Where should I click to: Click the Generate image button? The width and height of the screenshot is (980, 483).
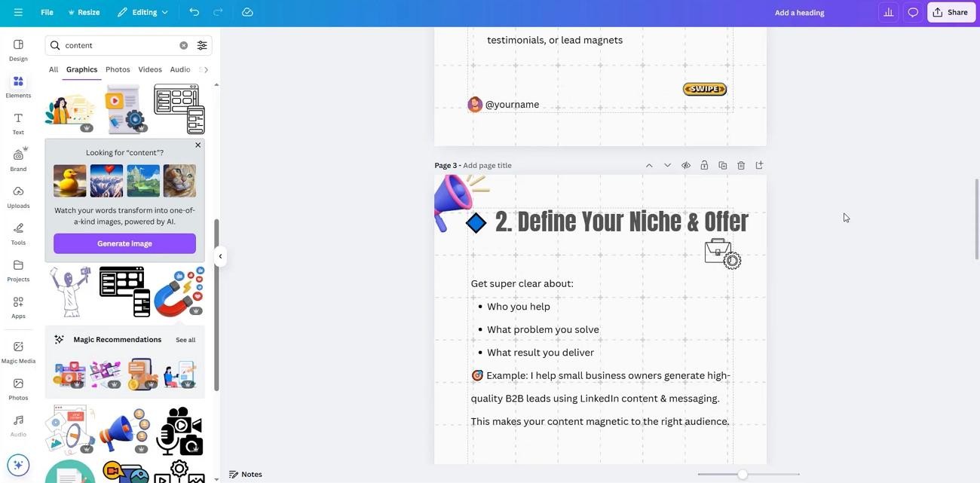point(124,243)
